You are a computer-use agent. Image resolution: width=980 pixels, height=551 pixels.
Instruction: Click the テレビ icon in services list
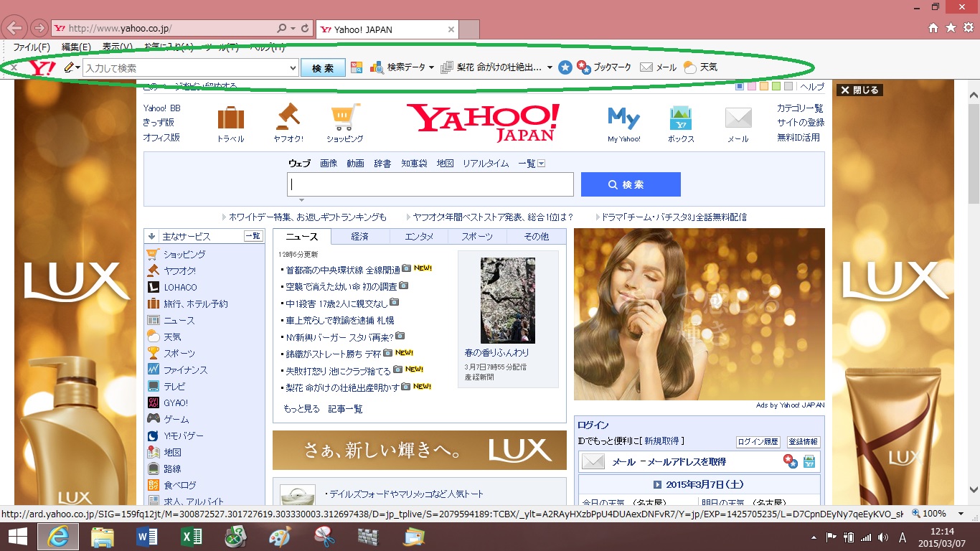(153, 386)
